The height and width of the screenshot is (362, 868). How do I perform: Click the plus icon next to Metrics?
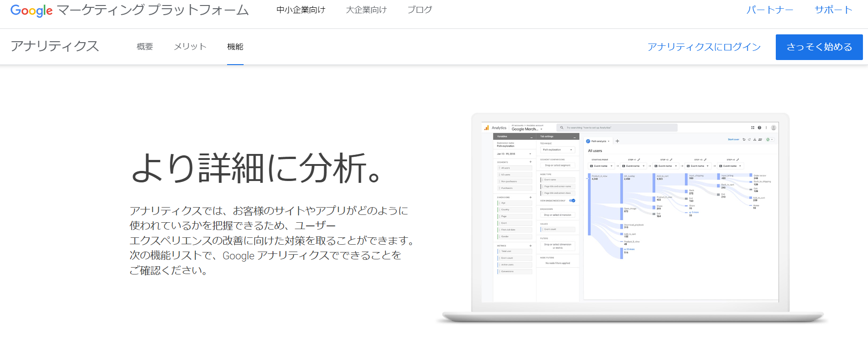click(x=530, y=246)
